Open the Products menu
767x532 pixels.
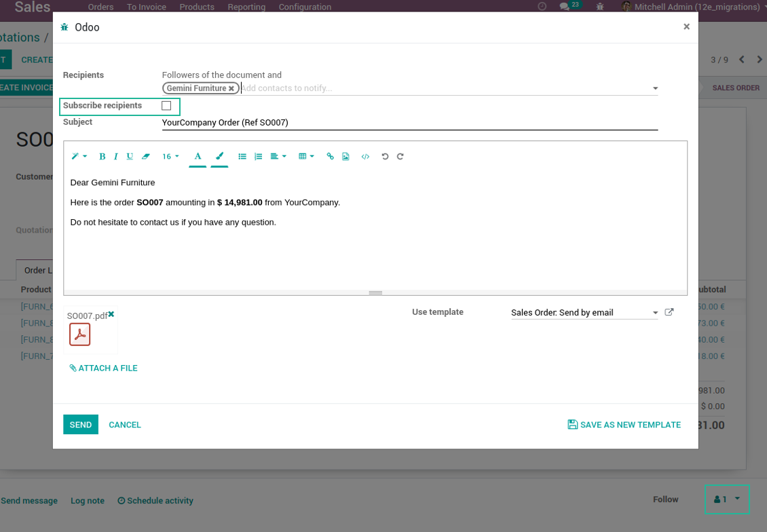coord(197,7)
